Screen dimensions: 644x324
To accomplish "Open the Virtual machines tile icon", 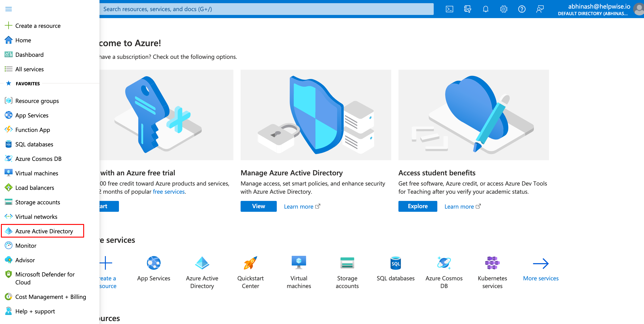I will [299, 263].
